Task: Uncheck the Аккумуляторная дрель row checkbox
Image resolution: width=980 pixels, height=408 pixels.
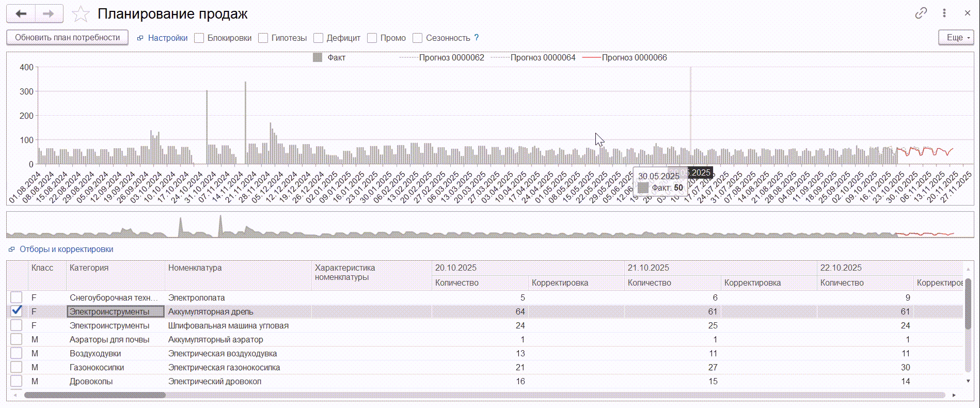Action: 17,311
